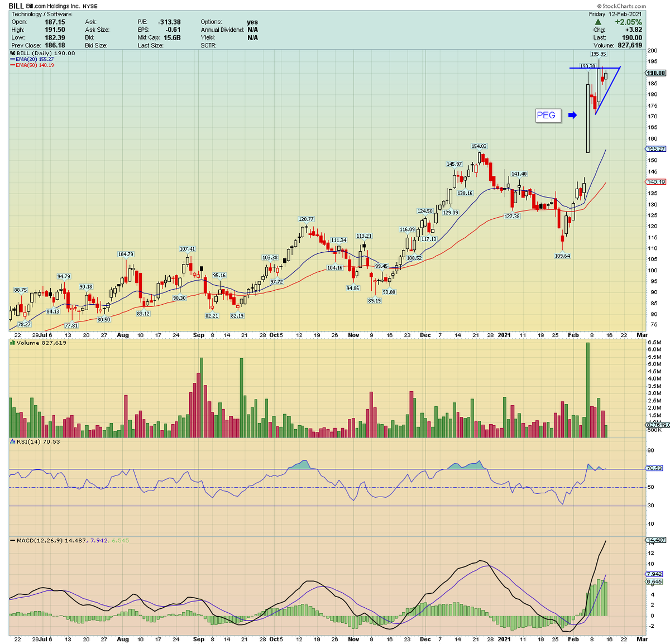Screen dimensions: 670x644
Task: Click the 77.81 low price label
Action: 71,325
